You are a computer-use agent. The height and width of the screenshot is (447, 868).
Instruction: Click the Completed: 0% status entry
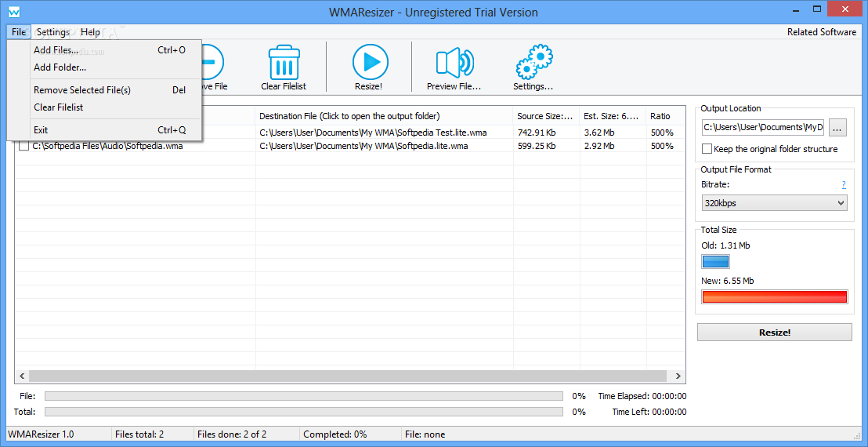point(335,434)
